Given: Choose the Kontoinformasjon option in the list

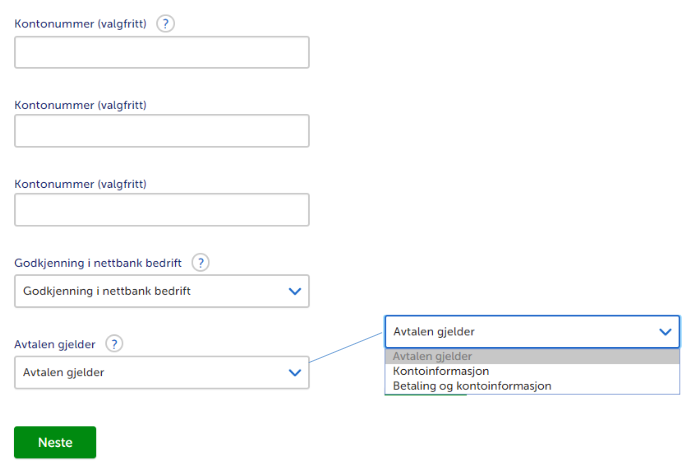Looking at the screenshot, I should click(441, 371).
